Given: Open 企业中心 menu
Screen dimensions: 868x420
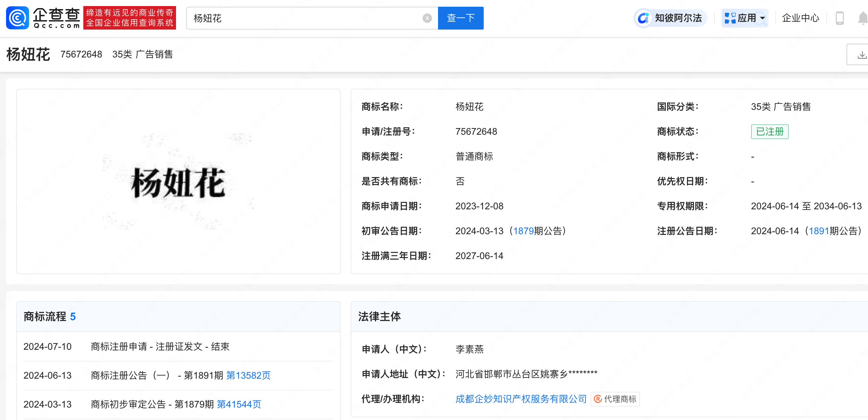Looking at the screenshot, I should [x=800, y=18].
